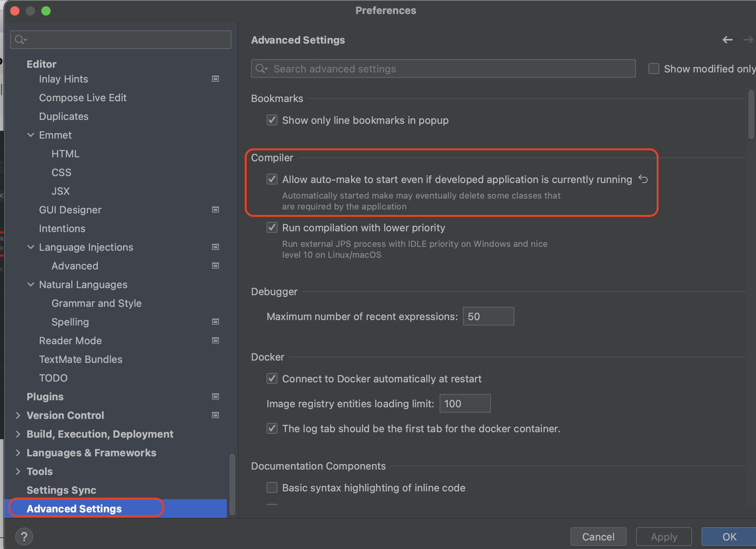Click project-level icon next to Inlay Hints

click(x=215, y=79)
